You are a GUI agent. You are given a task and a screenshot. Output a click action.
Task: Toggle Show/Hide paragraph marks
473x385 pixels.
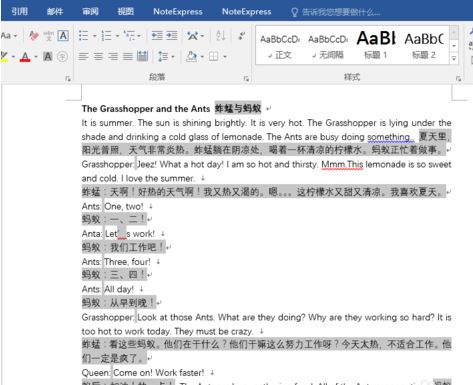[242, 35]
